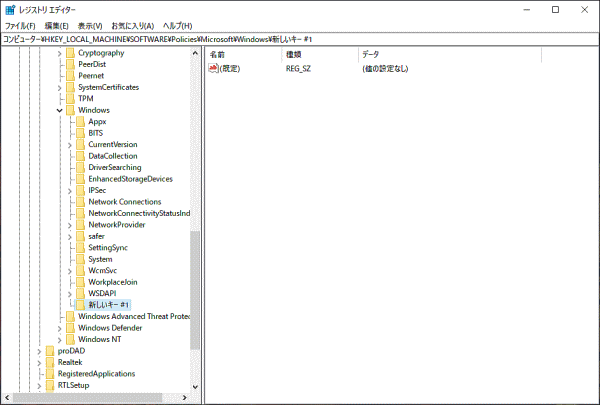
Task: Click the tree scroll down arrow
Action: pos(195,387)
